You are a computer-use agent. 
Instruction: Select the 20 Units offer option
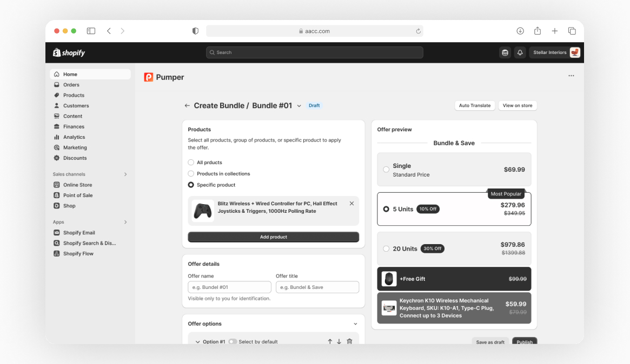tap(386, 249)
